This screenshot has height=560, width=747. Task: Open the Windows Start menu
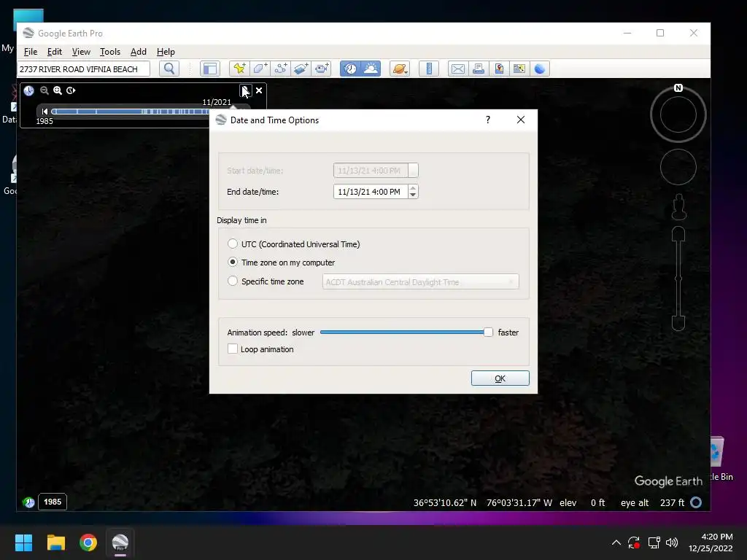23,542
